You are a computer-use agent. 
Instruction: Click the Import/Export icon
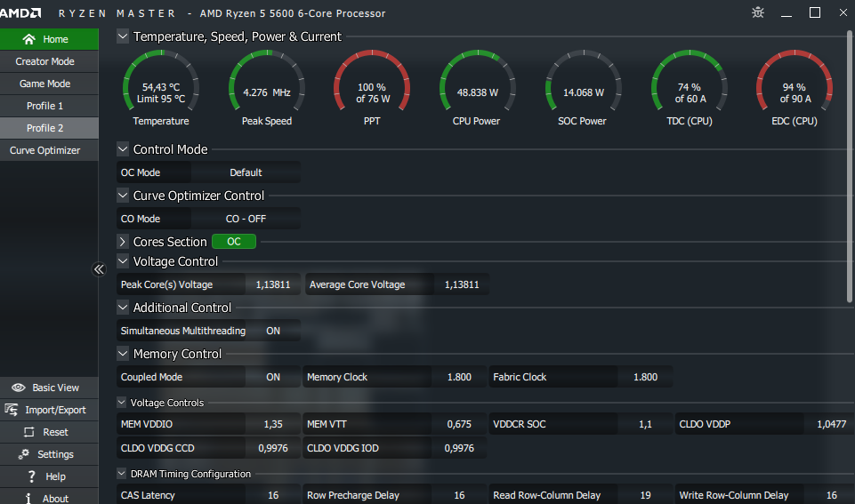click(x=12, y=410)
